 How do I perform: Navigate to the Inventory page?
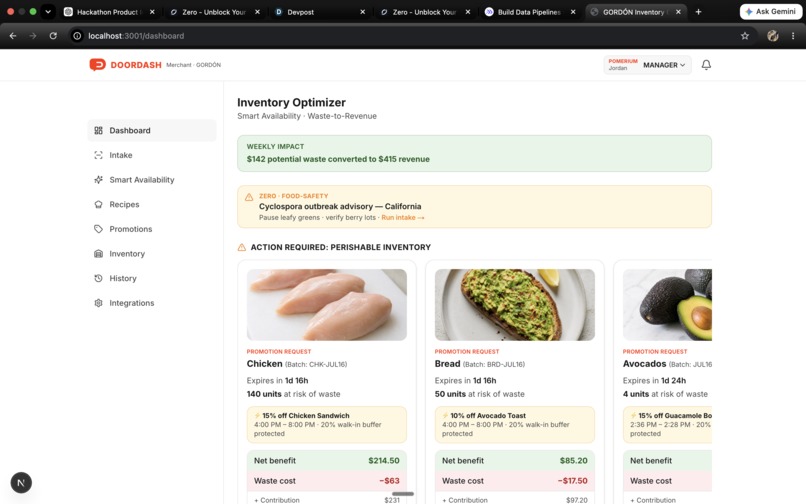(152, 254)
